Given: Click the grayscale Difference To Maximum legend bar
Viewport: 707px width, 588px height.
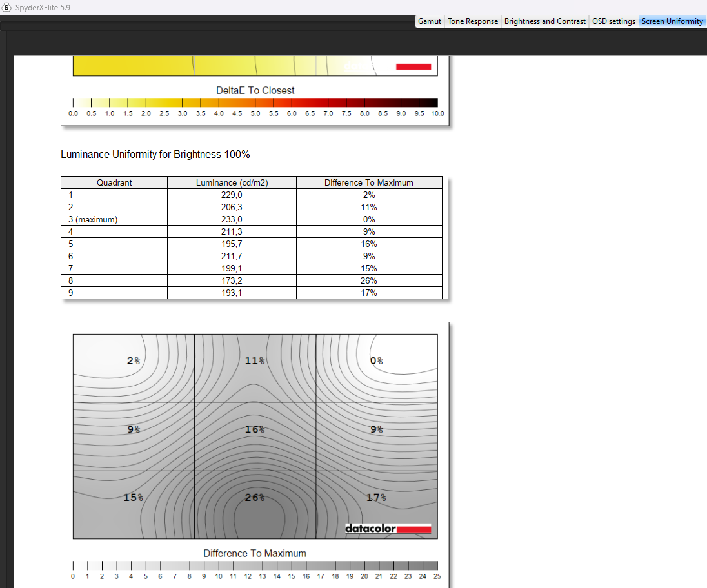Looking at the screenshot, I should tap(255, 565).
